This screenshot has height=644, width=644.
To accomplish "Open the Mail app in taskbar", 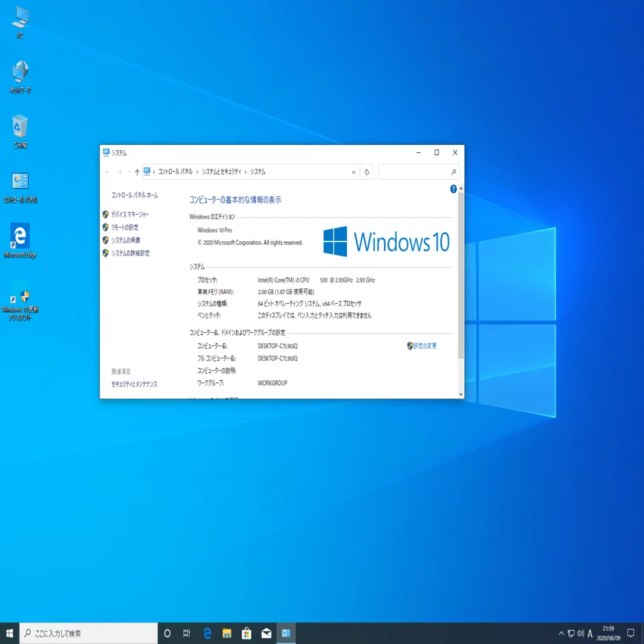I will point(266,633).
